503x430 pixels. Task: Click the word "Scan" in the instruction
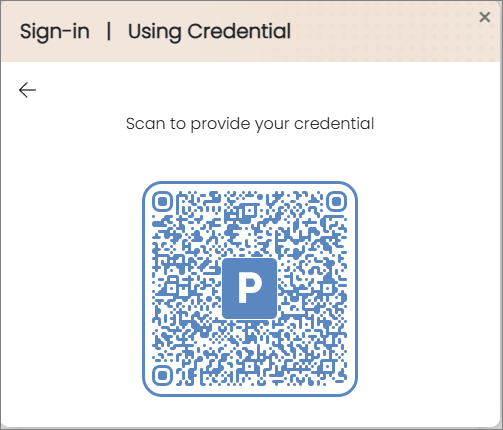pos(146,124)
